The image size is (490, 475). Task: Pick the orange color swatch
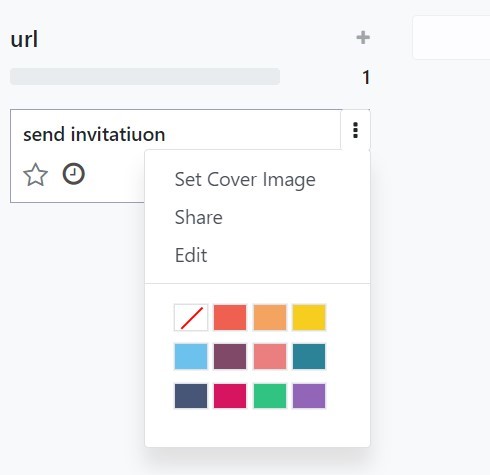pos(270,317)
